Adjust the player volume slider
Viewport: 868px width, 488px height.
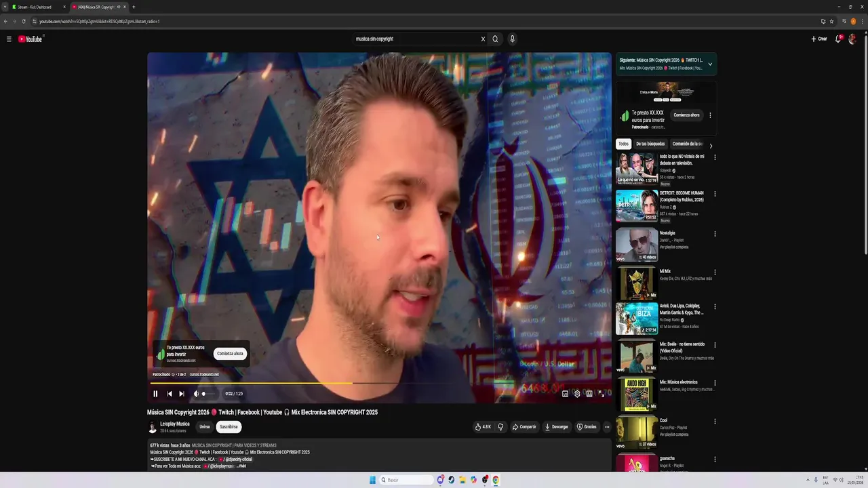pyautogui.click(x=208, y=394)
